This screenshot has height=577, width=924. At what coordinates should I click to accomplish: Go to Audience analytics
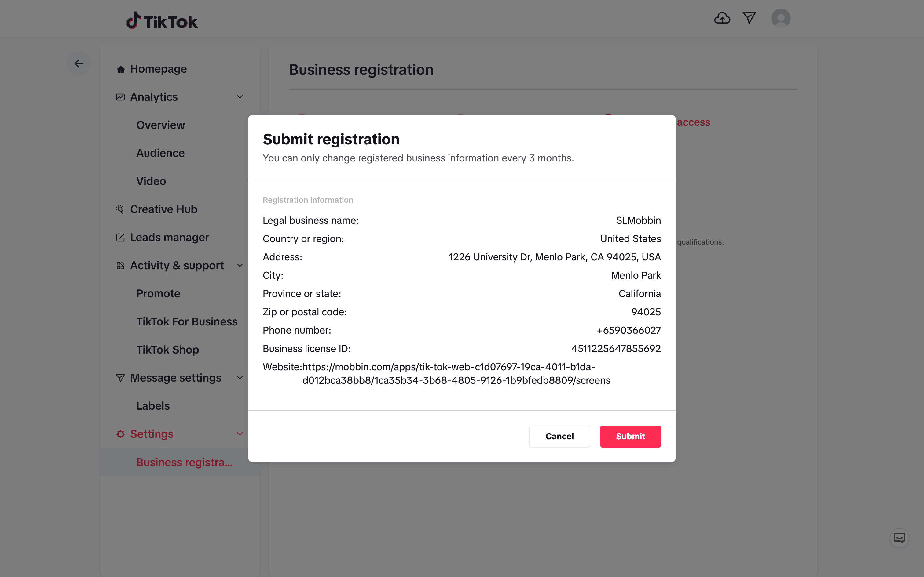(160, 153)
